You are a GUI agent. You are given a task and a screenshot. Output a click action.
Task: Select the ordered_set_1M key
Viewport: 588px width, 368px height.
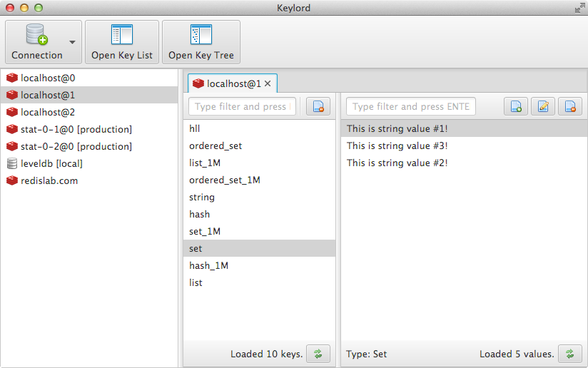pyautogui.click(x=259, y=180)
